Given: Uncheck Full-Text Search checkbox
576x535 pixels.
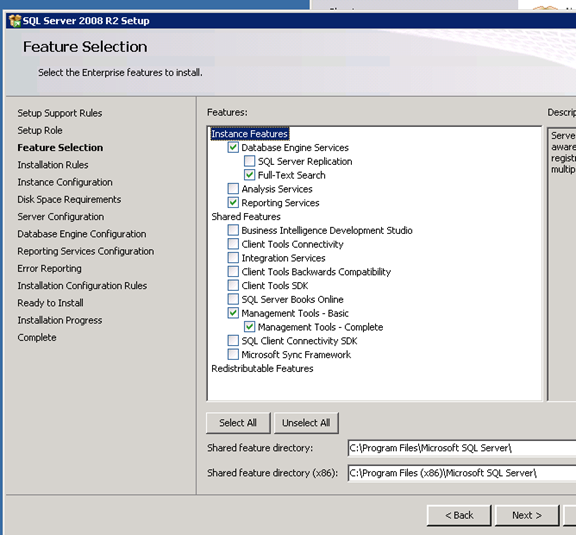Looking at the screenshot, I should pos(249,175).
